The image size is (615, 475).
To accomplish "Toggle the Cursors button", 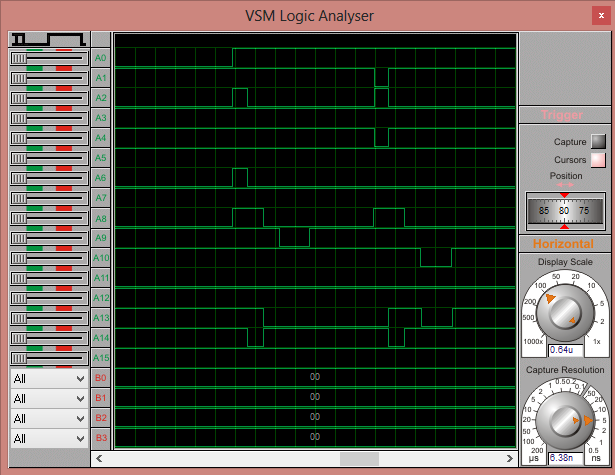I will pos(598,160).
